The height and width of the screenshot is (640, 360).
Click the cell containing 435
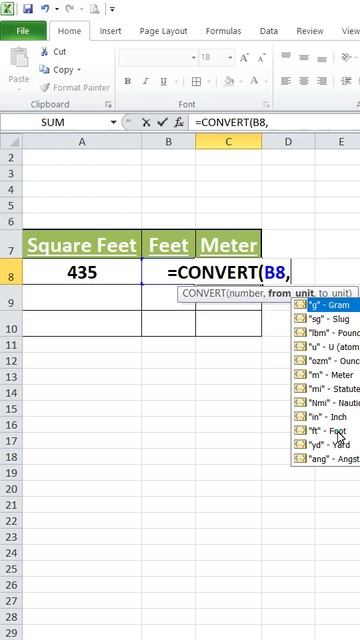[x=82, y=272]
